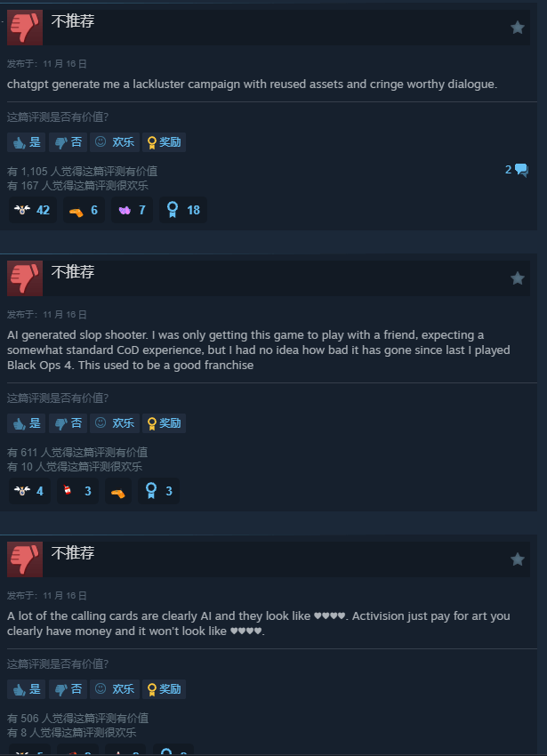This screenshot has width=547, height=756.
Task: Give 奖励 award to the AI slop review
Action: point(164,423)
